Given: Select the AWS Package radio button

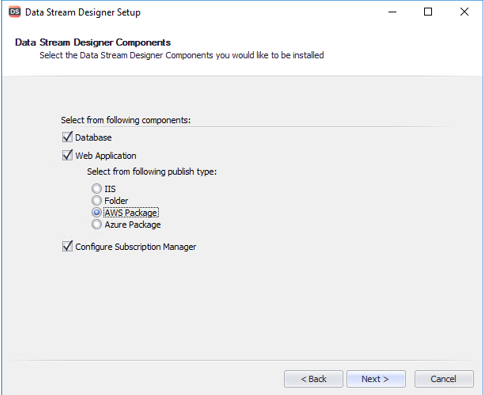Looking at the screenshot, I should [97, 212].
